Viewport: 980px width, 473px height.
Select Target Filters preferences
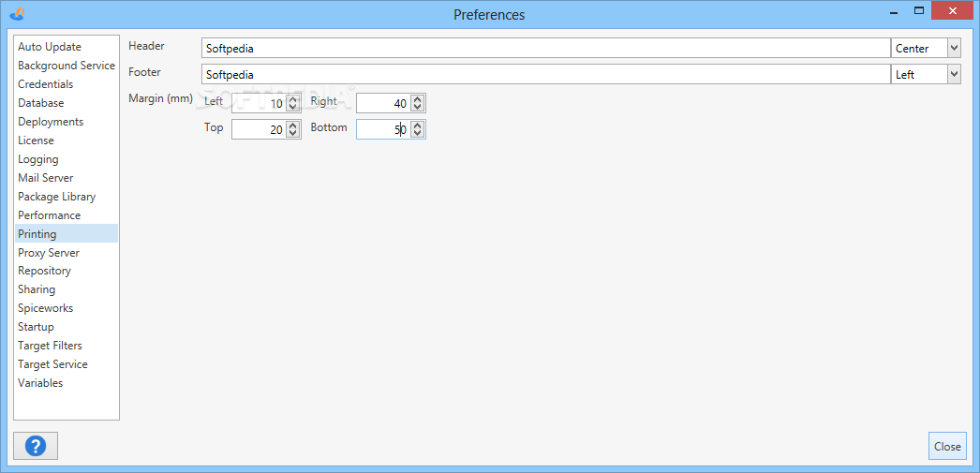click(x=67, y=346)
